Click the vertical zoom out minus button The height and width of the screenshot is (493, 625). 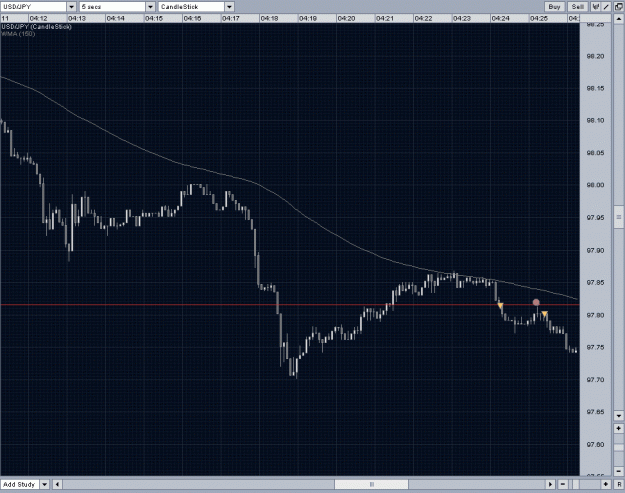pos(619,471)
